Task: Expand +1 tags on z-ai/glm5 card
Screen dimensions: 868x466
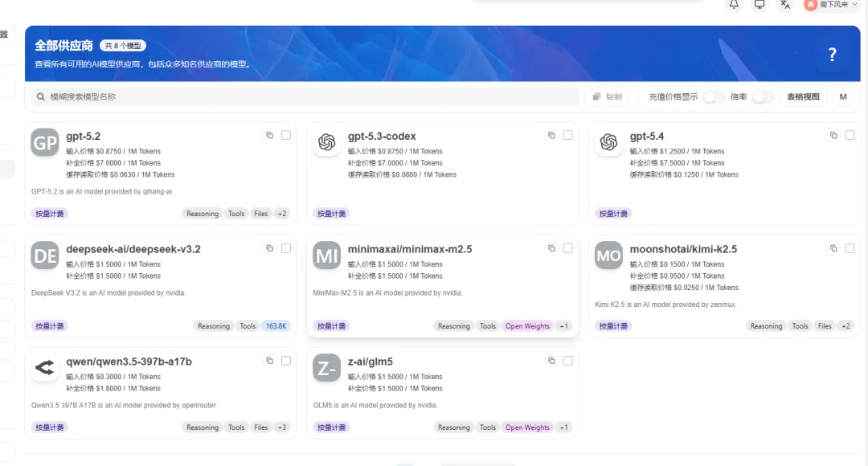Action: point(563,427)
